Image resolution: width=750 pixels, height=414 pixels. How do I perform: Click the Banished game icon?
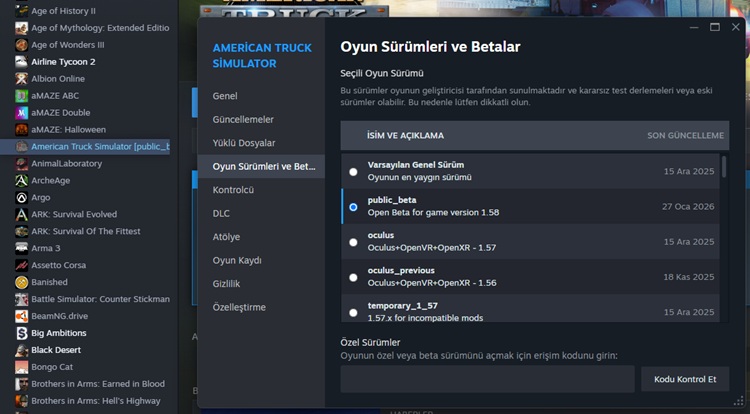[21, 282]
